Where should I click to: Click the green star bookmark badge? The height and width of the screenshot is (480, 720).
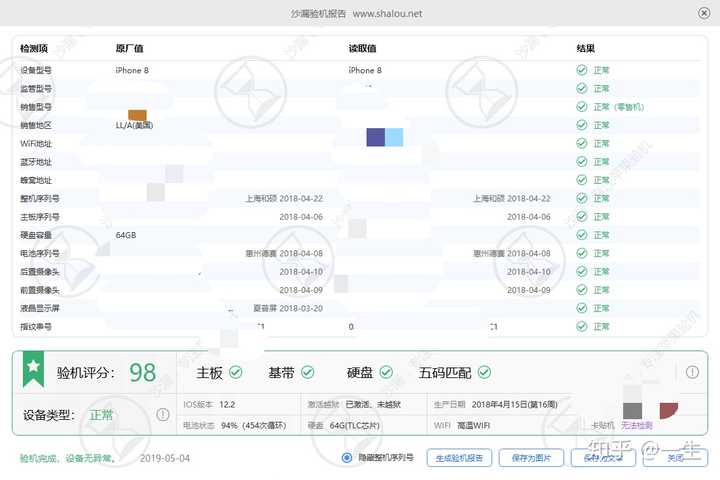pyautogui.click(x=34, y=368)
